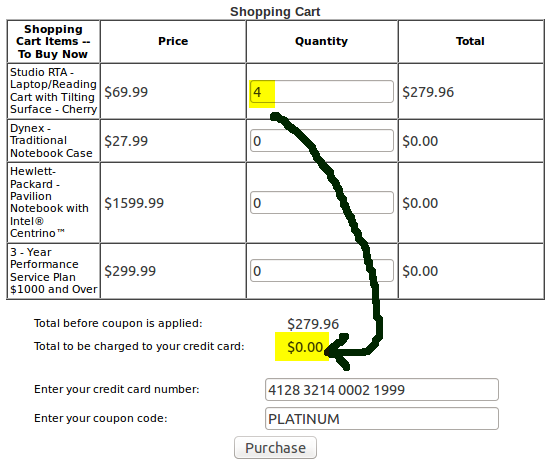Click the Total column header
546x476 pixels.
pyautogui.click(x=470, y=41)
